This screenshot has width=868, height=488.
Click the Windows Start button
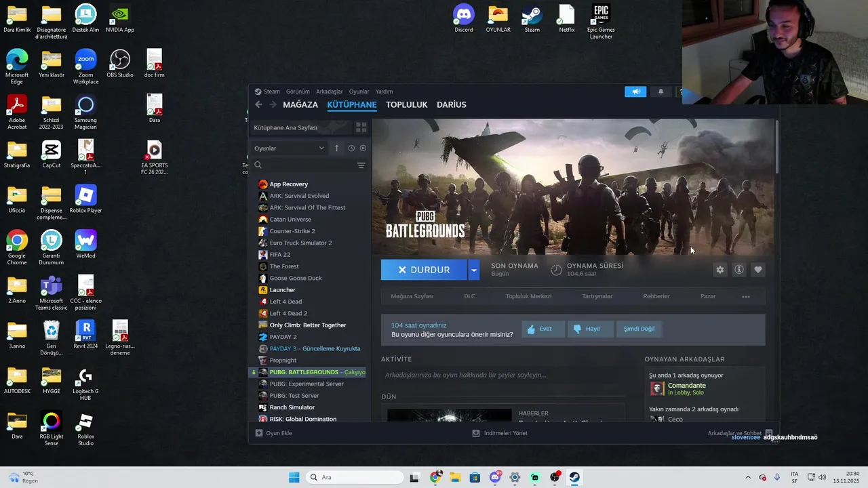pos(294,477)
